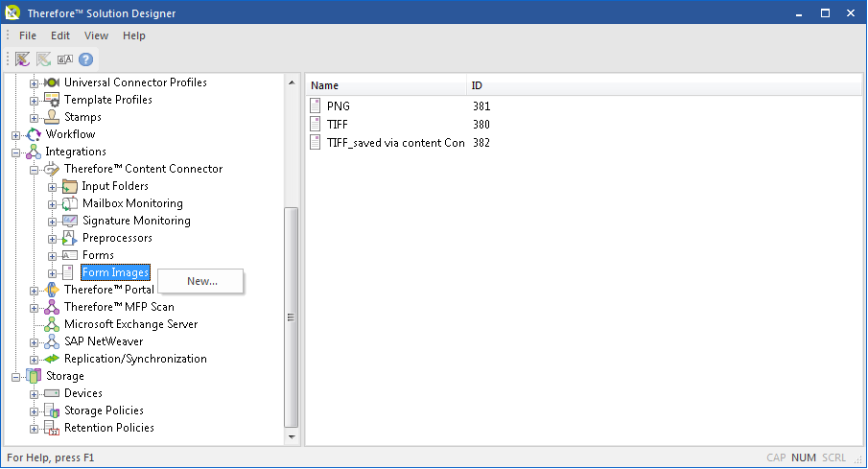Viewport: 868px width, 469px height.
Task: Sort list by the Name column header
Action: click(x=386, y=85)
